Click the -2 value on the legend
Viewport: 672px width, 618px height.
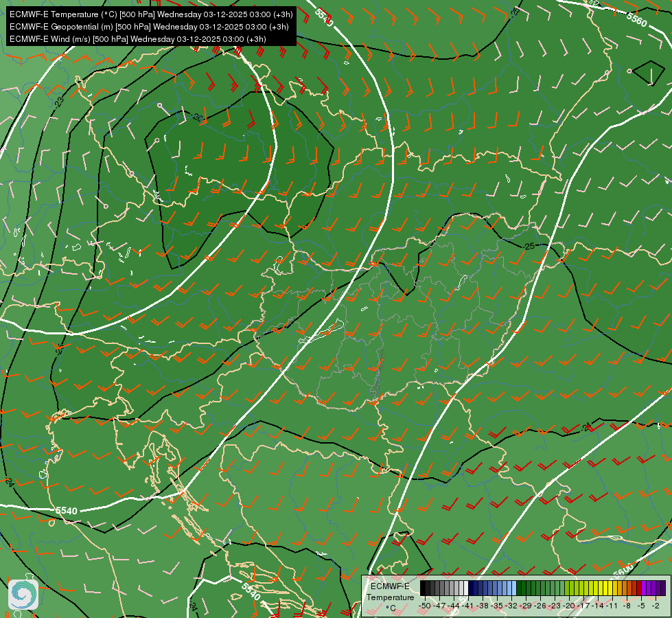click(656, 606)
